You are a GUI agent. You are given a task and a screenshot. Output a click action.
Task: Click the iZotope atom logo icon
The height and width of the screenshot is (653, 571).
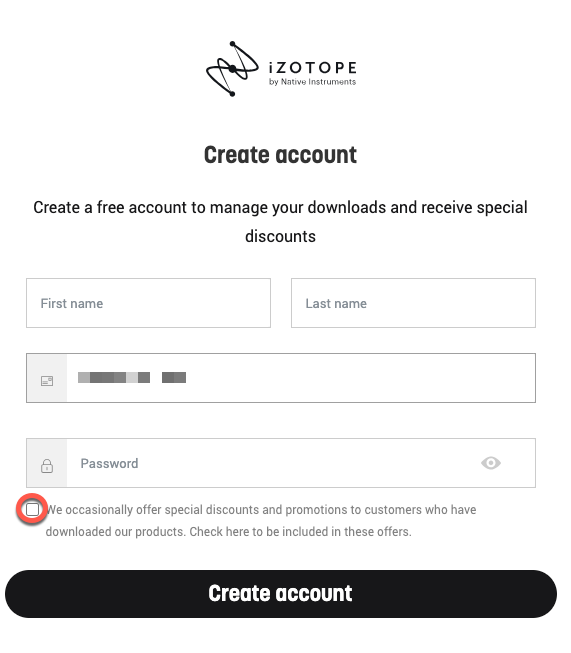232,69
